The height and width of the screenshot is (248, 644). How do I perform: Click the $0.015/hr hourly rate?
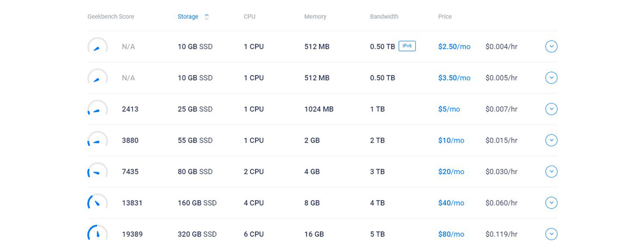pos(501,140)
